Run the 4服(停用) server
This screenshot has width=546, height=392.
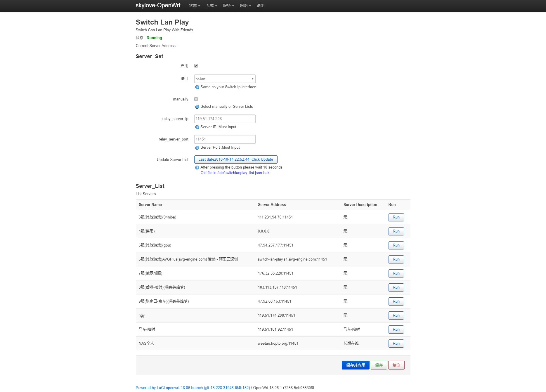point(396,231)
